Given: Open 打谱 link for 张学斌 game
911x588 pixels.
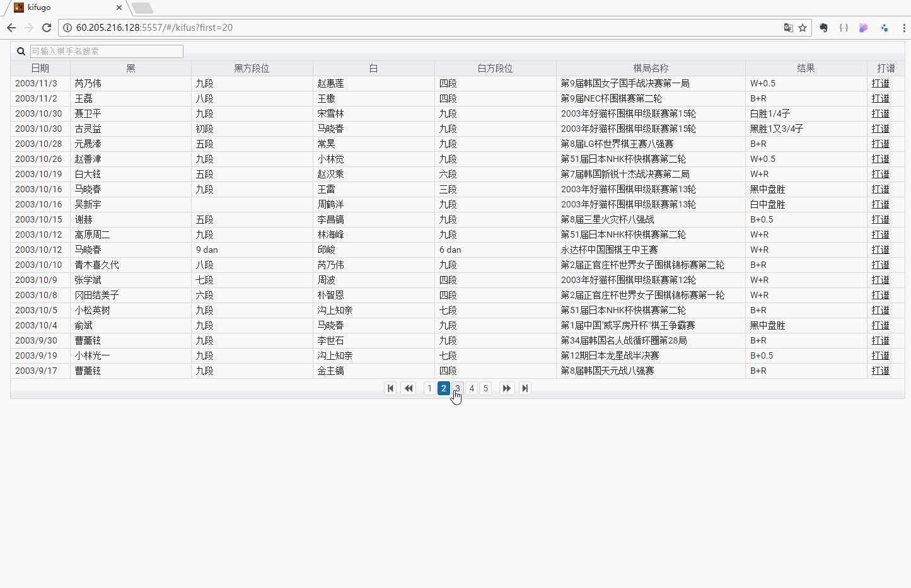Looking at the screenshot, I should point(881,280).
